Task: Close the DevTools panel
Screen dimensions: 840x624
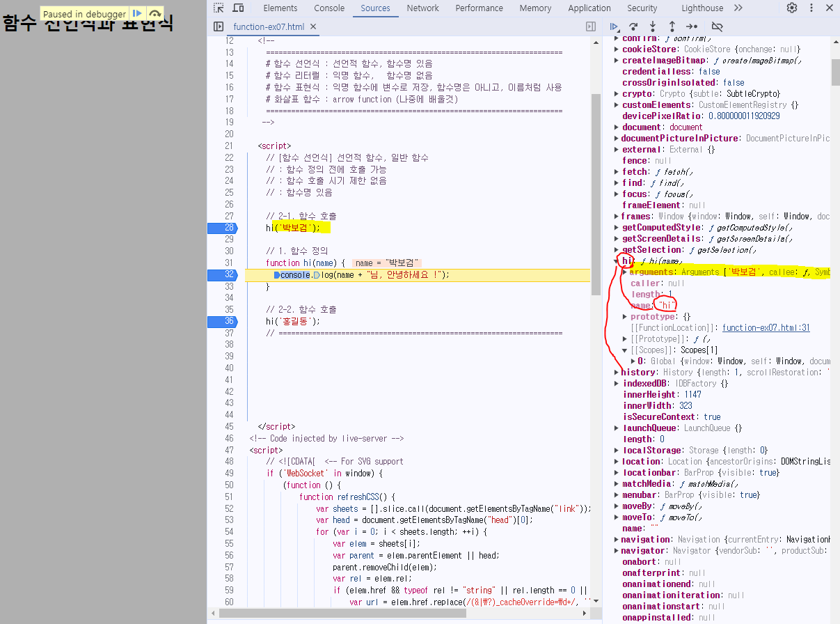Action: pos(829,8)
